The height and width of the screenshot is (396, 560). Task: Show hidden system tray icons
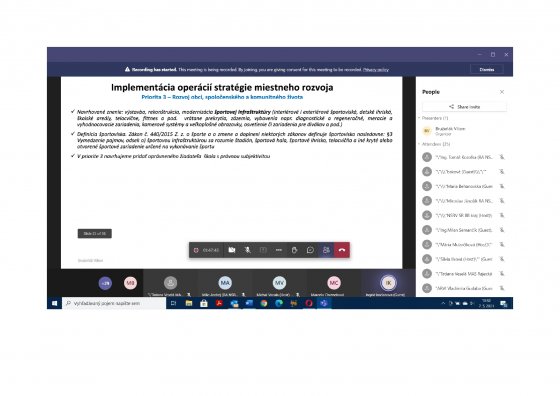[443, 303]
